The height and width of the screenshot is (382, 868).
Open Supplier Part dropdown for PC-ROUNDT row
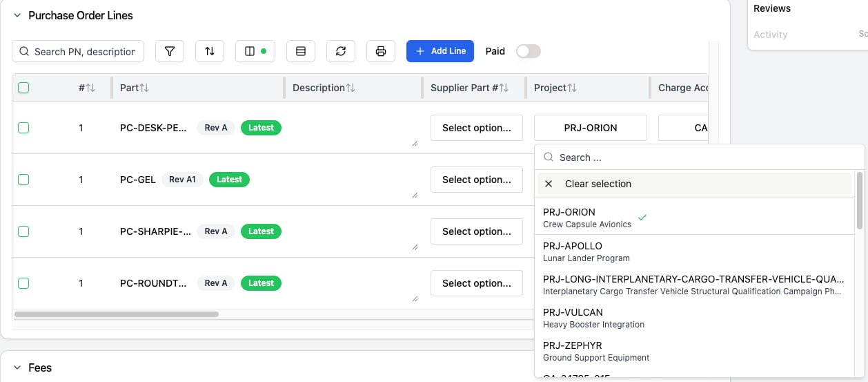tap(477, 283)
